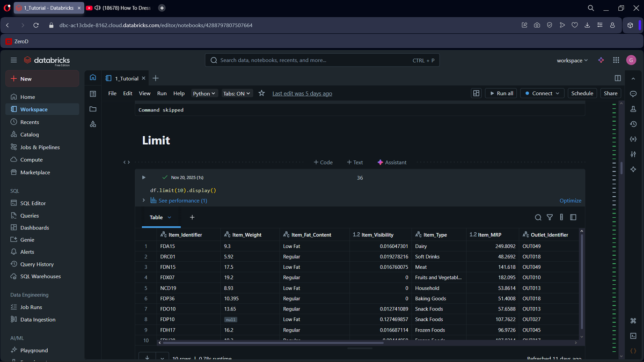Viewport: 644px width, 362px height.
Task: Open the catalog shapes icon in notebook sidebar
Action: pos(93,124)
